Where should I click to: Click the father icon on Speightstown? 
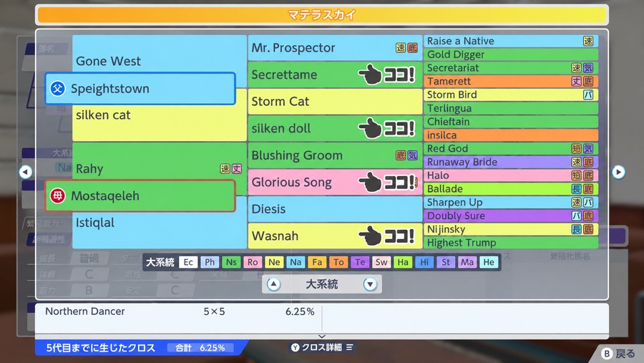pyautogui.click(x=57, y=88)
